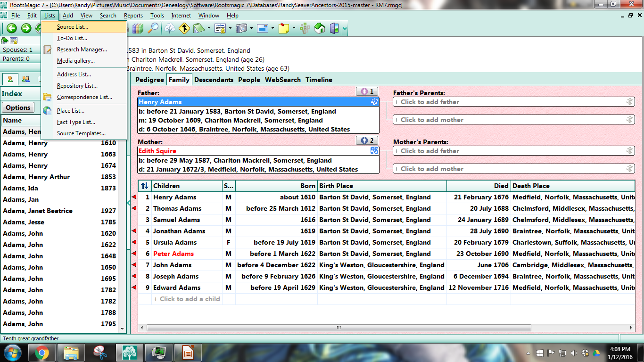Open the Reports menu
Viewport: 644px width, 362px height.
(x=133, y=16)
